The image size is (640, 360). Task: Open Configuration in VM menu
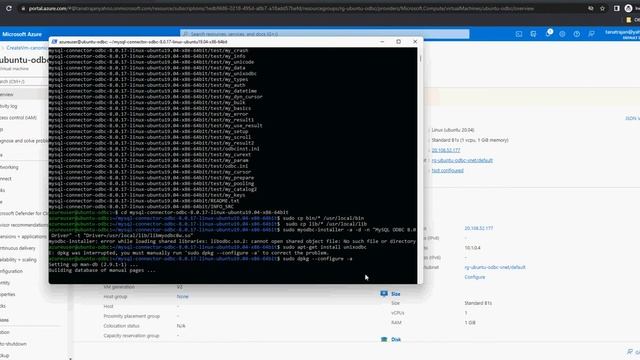11,271
